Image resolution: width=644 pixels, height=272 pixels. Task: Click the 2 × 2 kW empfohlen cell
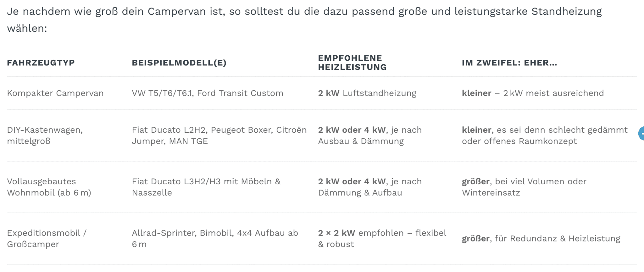(x=382, y=238)
